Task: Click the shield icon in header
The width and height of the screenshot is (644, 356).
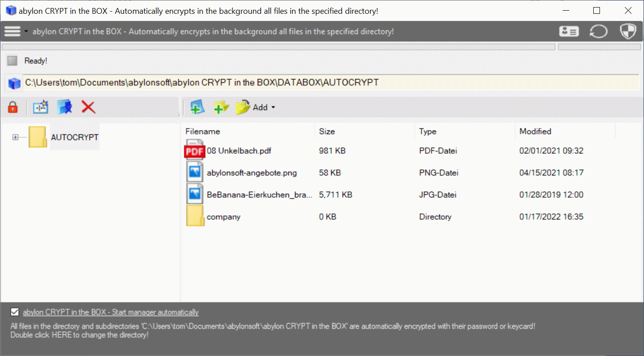Action: point(628,32)
